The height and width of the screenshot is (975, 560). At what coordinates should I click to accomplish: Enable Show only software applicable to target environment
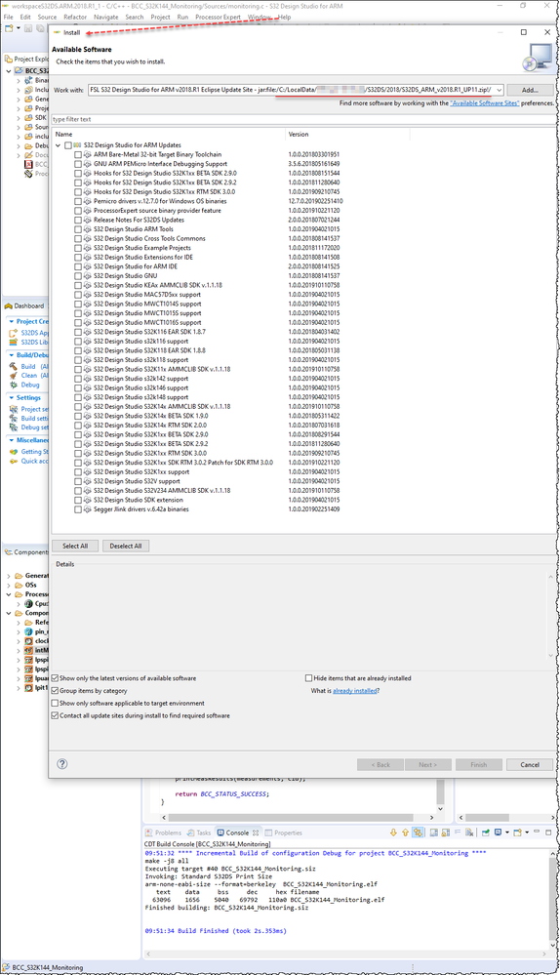click(55, 704)
